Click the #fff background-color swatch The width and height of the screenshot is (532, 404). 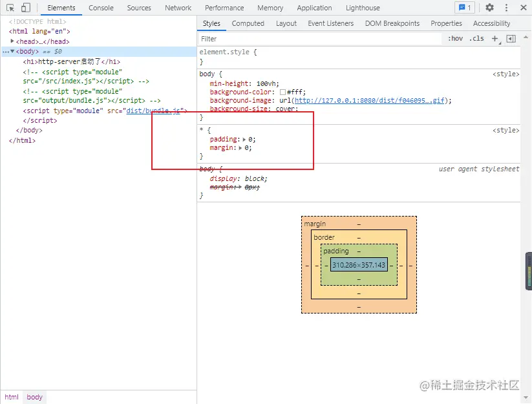point(282,92)
